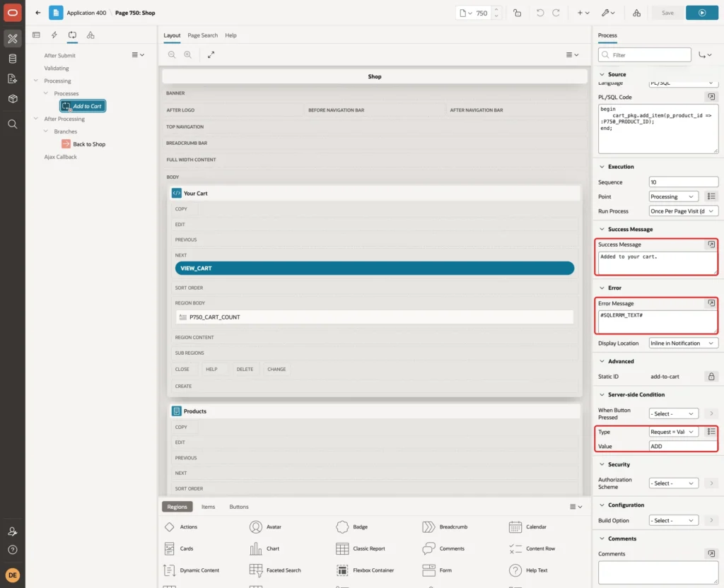Viewport: 724px width, 588px height.
Task: Select the Regions gallery tab
Action: pos(177,506)
